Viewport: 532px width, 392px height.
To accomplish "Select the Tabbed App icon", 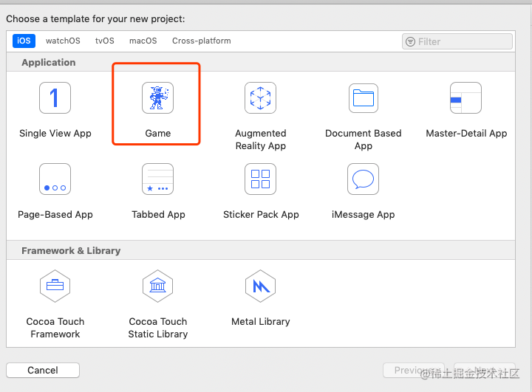I will (x=158, y=179).
